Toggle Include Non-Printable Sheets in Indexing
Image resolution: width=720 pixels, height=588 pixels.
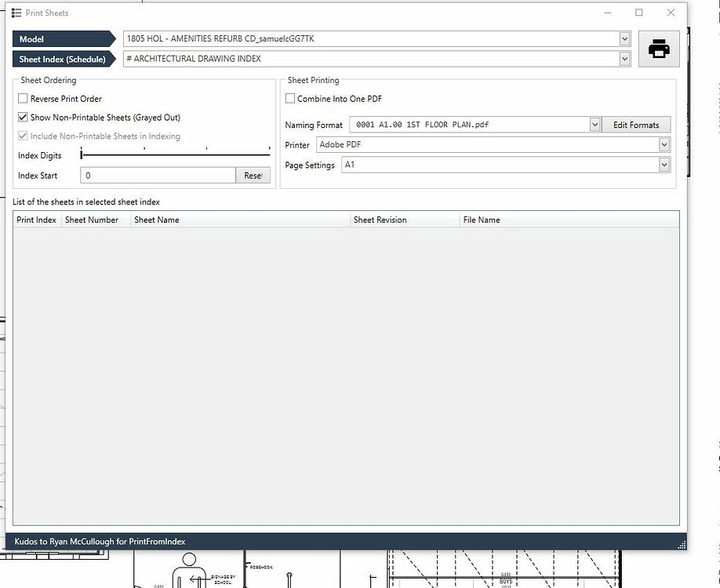[21, 137]
